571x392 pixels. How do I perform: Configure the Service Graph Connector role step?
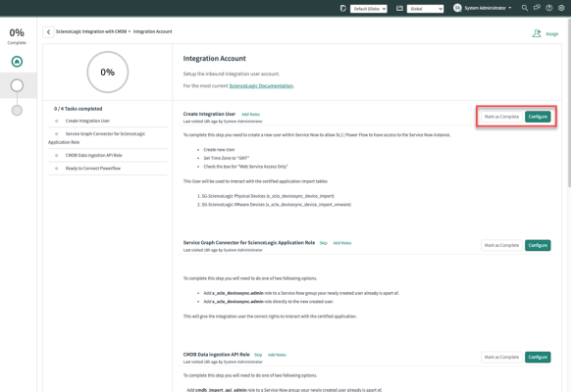tap(538, 245)
